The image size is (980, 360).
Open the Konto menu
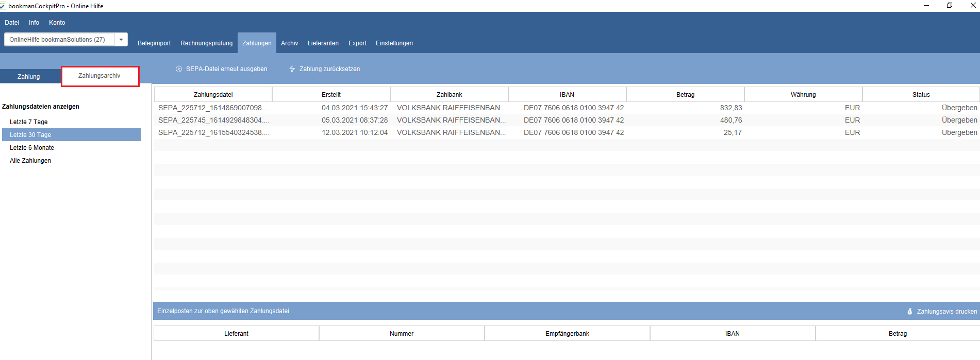pos(57,23)
